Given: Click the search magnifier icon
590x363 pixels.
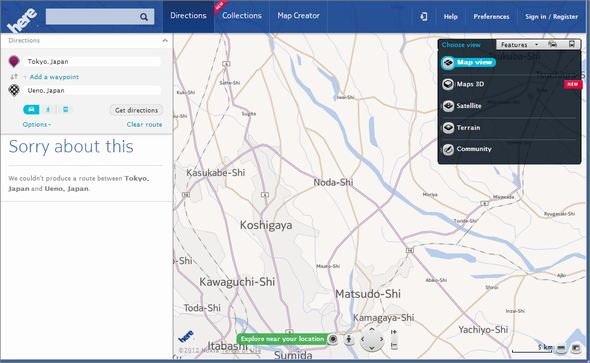Looking at the screenshot, I should 144,17.
